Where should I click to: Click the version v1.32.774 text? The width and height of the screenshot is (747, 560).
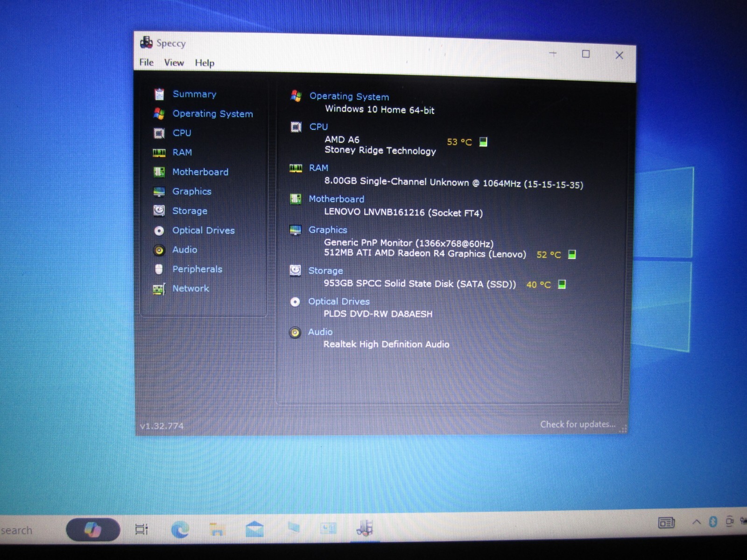[x=162, y=426]
